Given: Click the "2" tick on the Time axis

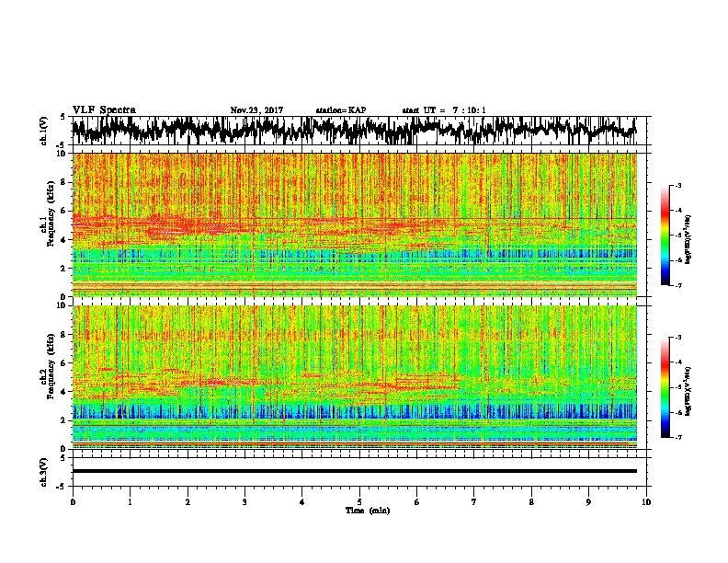Looking at the screenshot, I should point(188,502).
